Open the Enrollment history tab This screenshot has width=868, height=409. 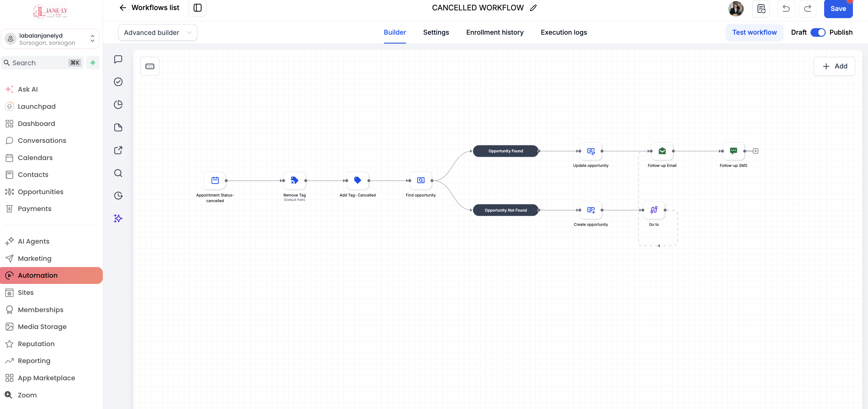495,32
